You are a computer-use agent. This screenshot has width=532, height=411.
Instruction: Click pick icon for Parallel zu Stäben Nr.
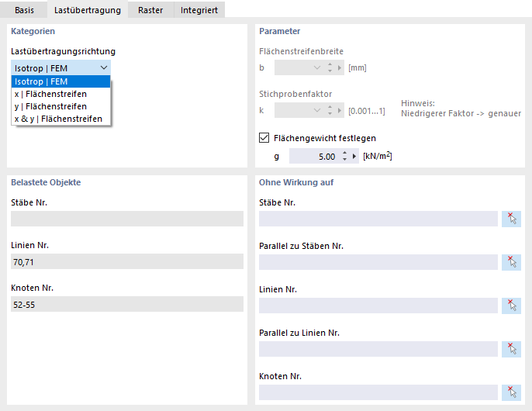[511, 262]
